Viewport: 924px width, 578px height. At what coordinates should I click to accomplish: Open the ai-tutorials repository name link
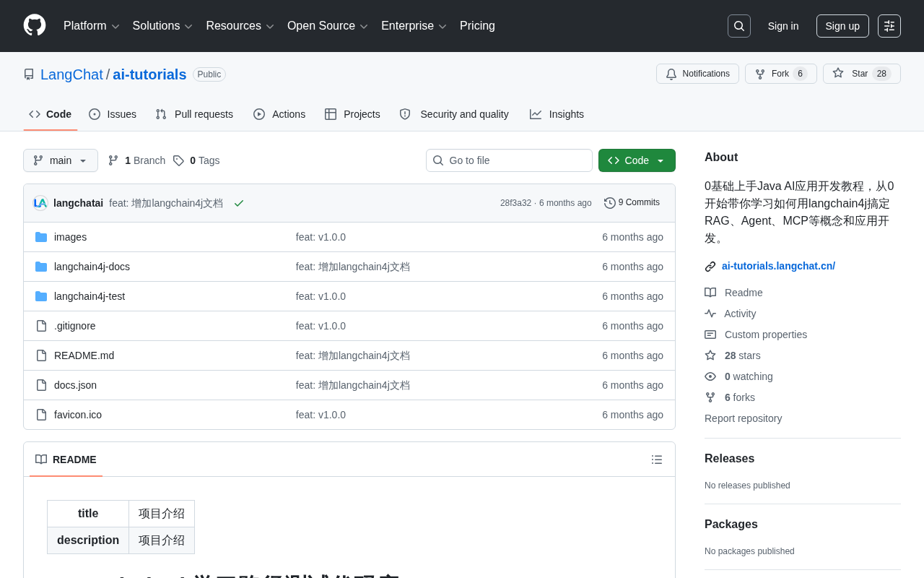149,74
